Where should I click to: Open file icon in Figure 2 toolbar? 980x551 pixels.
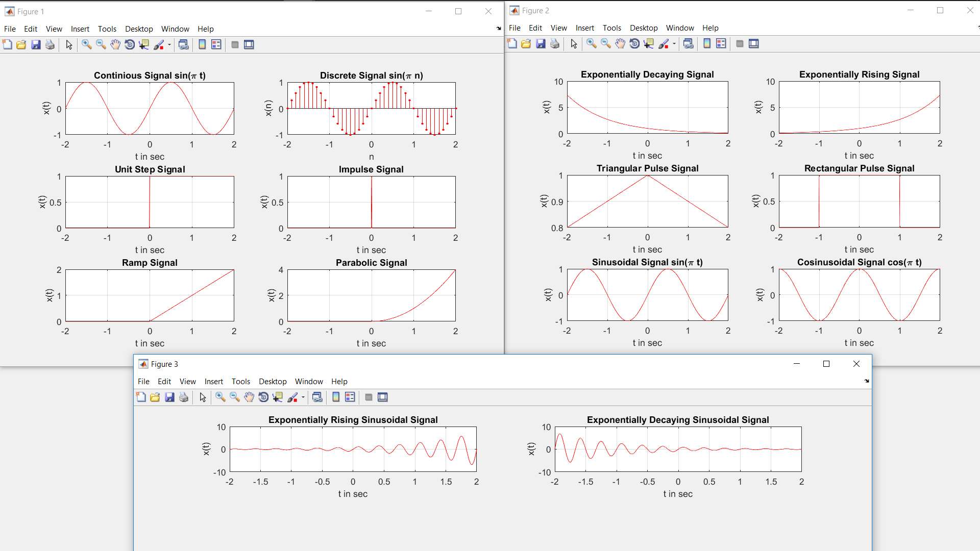pyautogui.click(x=526, y=44)
